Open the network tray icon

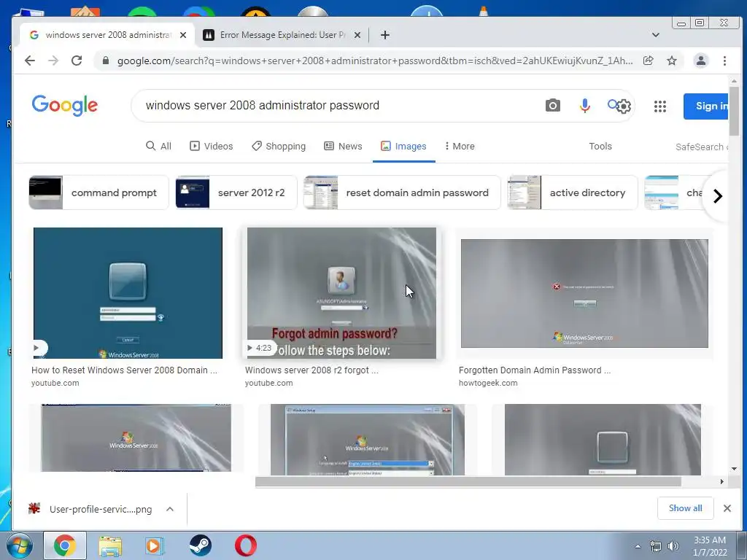click(656, 546)
